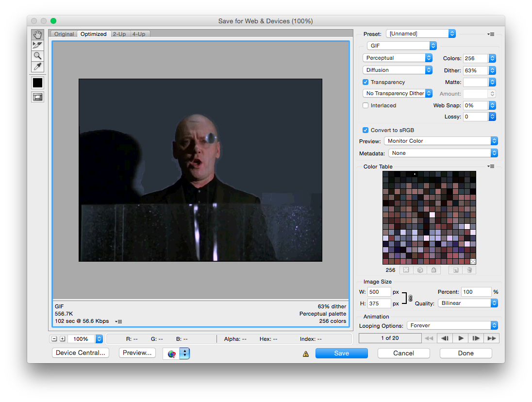Map selected colors to transparent icon
This screenshot has height=402, width=532.
point(406,270)
